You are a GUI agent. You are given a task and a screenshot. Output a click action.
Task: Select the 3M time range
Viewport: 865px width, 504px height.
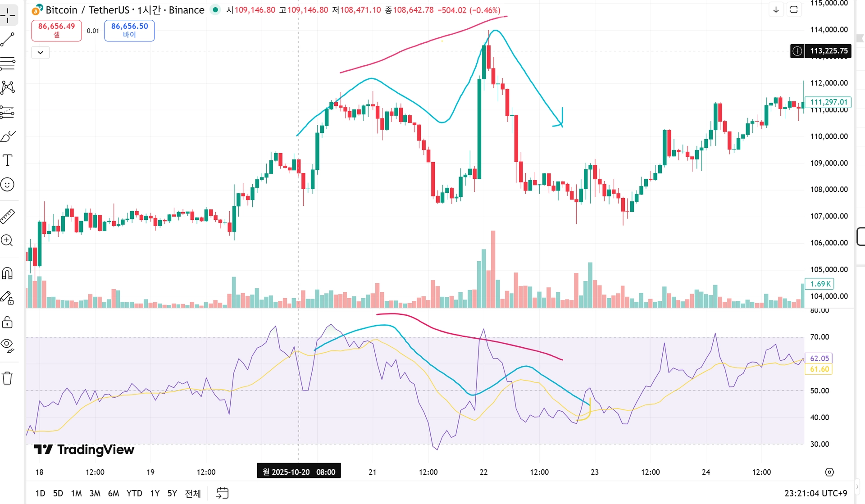(x=95, y=493)
